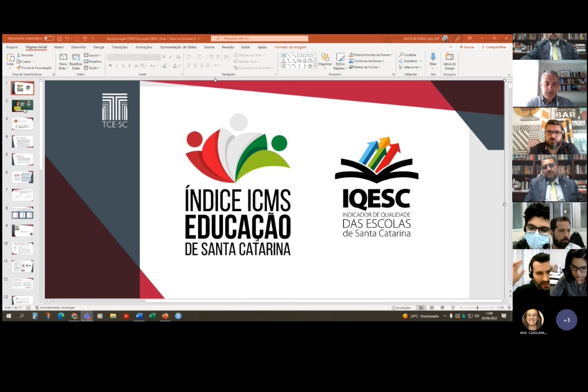The width and height of the screenshot is (588, 392).
Task: Select slide thumbnail 2
Action: pos(22,106)
